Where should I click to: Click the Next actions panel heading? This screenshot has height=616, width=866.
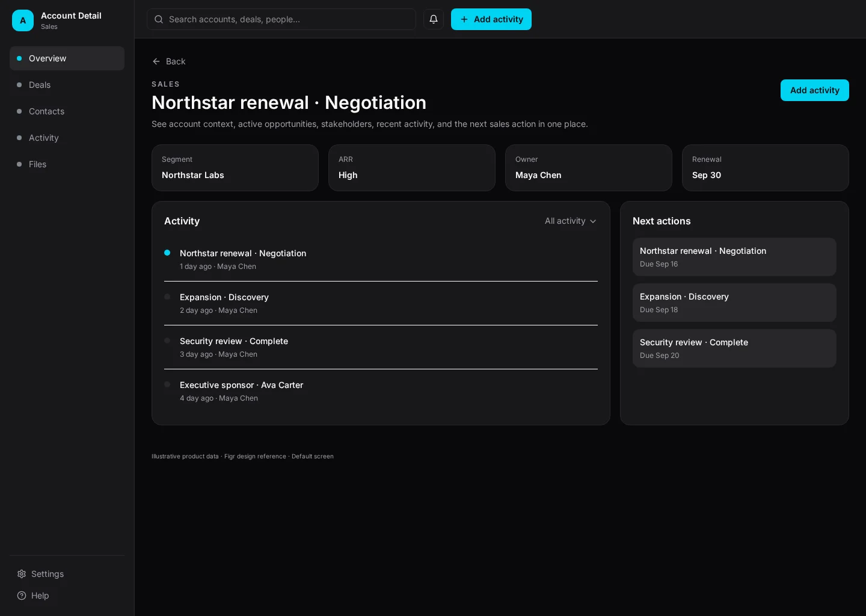pos(662,221)
